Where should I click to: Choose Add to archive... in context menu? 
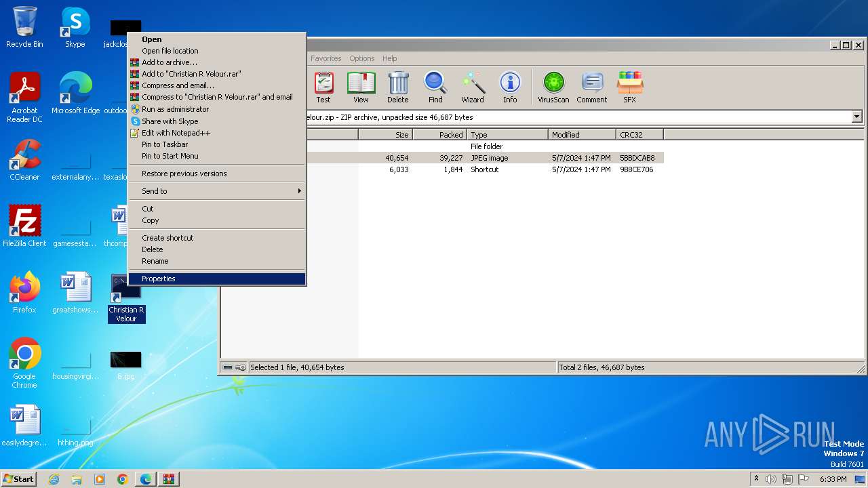pyautogui.click(x=217, y=62)
